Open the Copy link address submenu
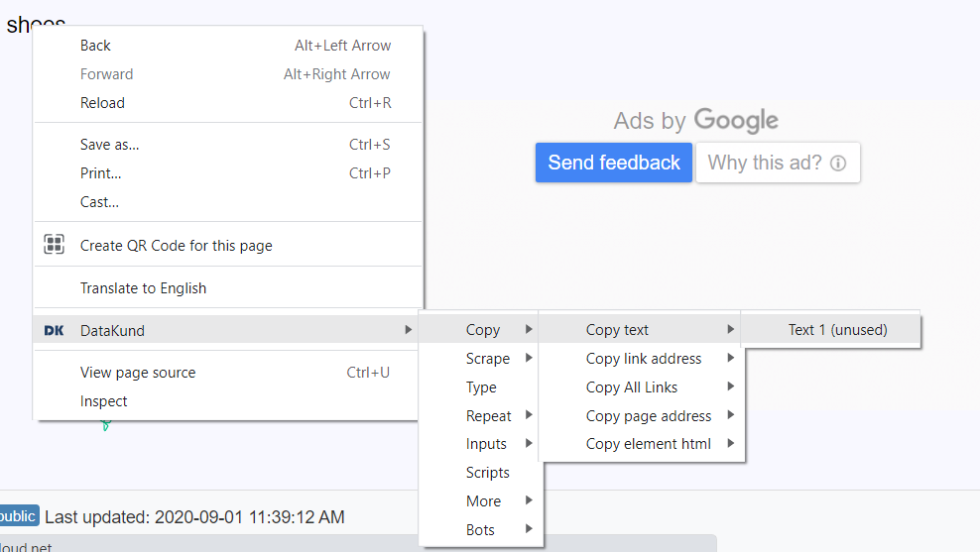Screen dimensions: 980x552 tap(644, 359)
